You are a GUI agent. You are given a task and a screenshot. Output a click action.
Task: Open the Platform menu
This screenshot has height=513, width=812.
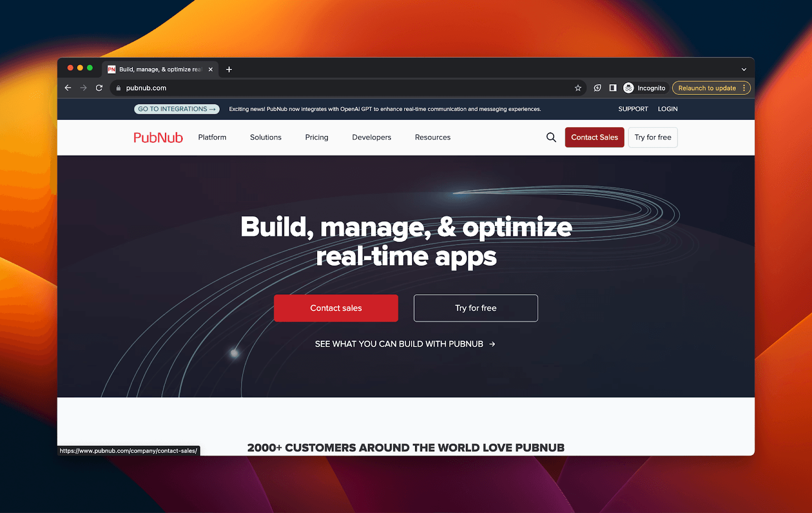pyautogui.click(x=212, y=138)
